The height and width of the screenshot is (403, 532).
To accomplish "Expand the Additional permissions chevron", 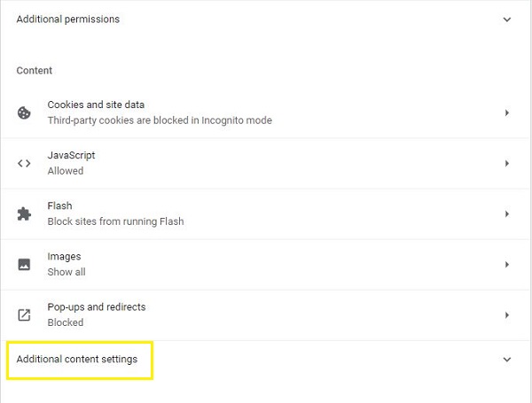I will tap(507, 19).
